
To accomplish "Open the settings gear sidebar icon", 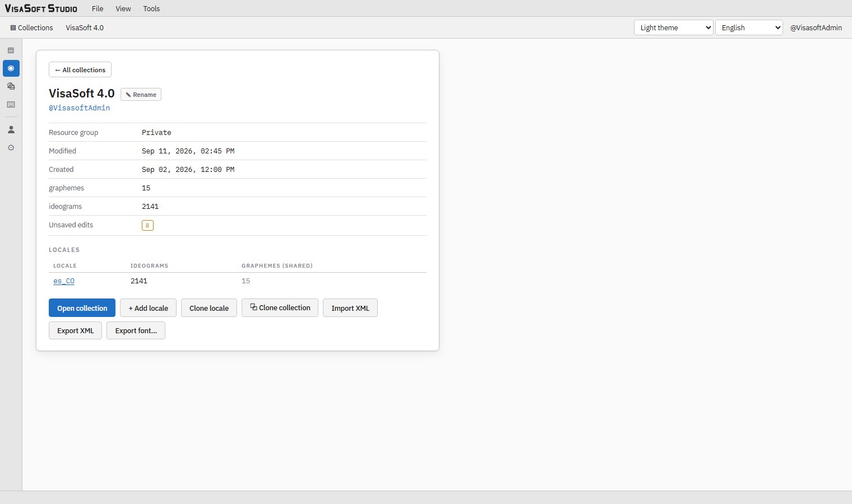I will click(11, 148).
